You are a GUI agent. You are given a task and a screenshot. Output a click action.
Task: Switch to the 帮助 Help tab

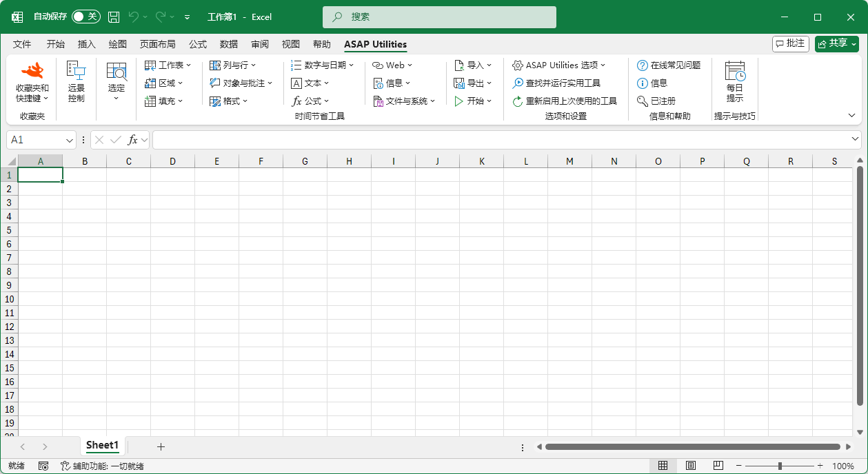[322, 44]
